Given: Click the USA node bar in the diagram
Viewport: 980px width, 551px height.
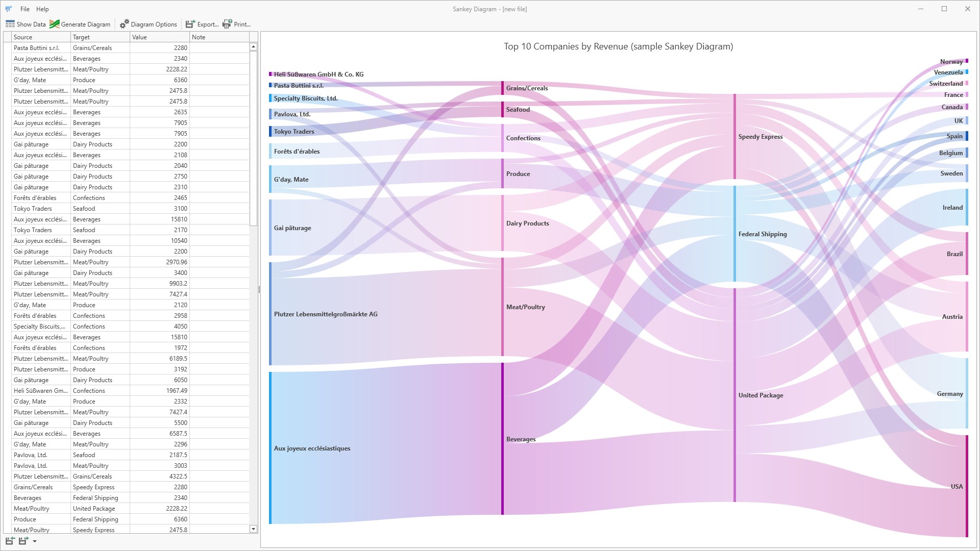Looking at the screenshot, I should click(x=966, y=486).
